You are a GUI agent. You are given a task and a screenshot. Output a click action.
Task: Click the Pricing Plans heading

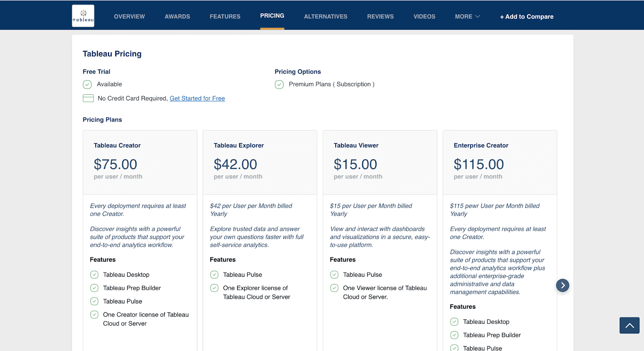pyautogui.click(x=102, y=119)
